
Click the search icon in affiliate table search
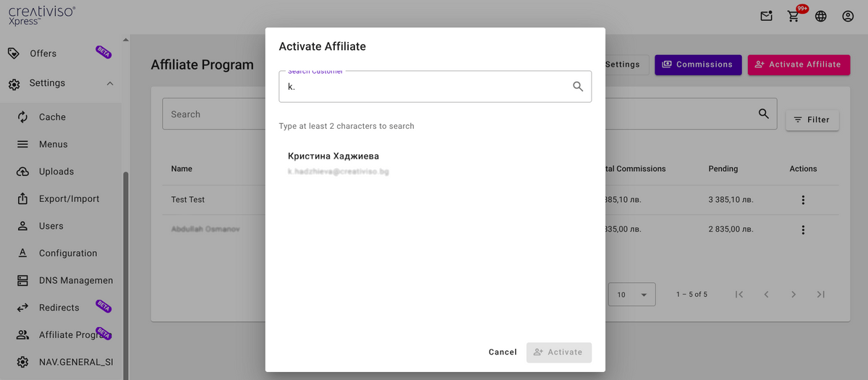click(x=763, y=114)
